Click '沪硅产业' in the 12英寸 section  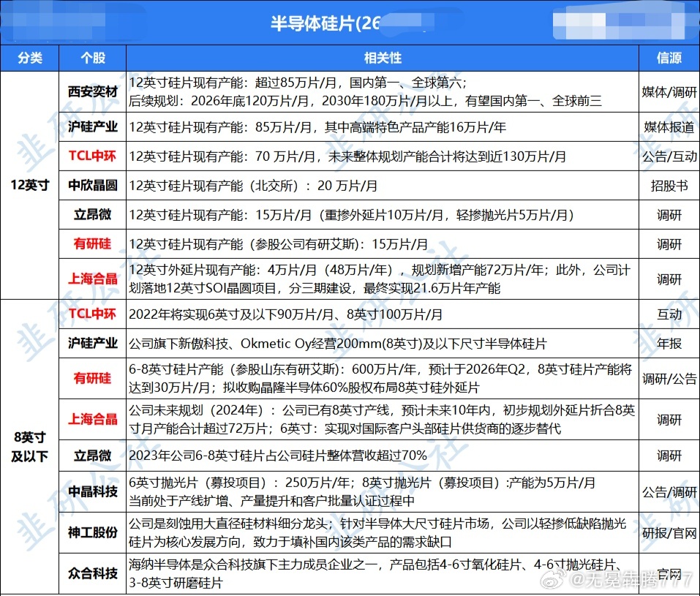click(93, 127)
